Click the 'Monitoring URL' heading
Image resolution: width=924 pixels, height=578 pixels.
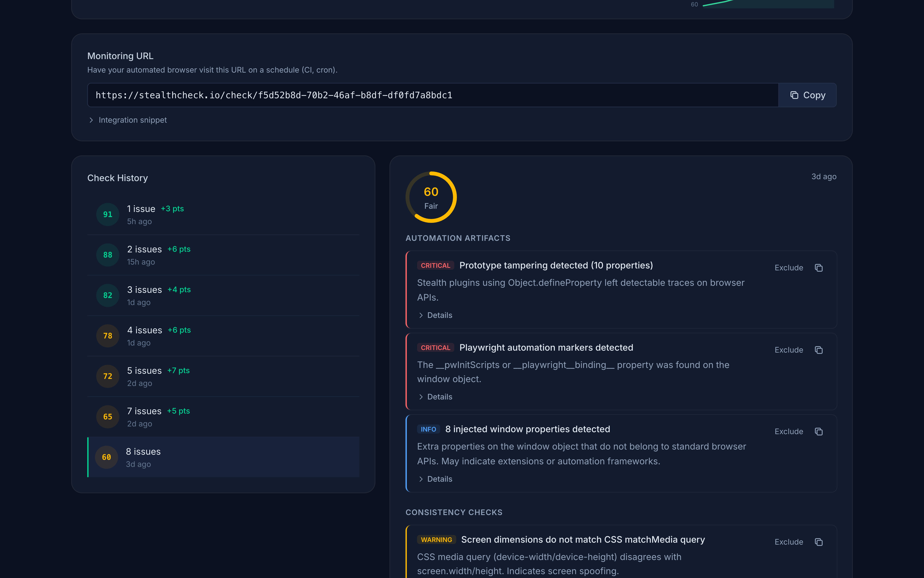120,56
